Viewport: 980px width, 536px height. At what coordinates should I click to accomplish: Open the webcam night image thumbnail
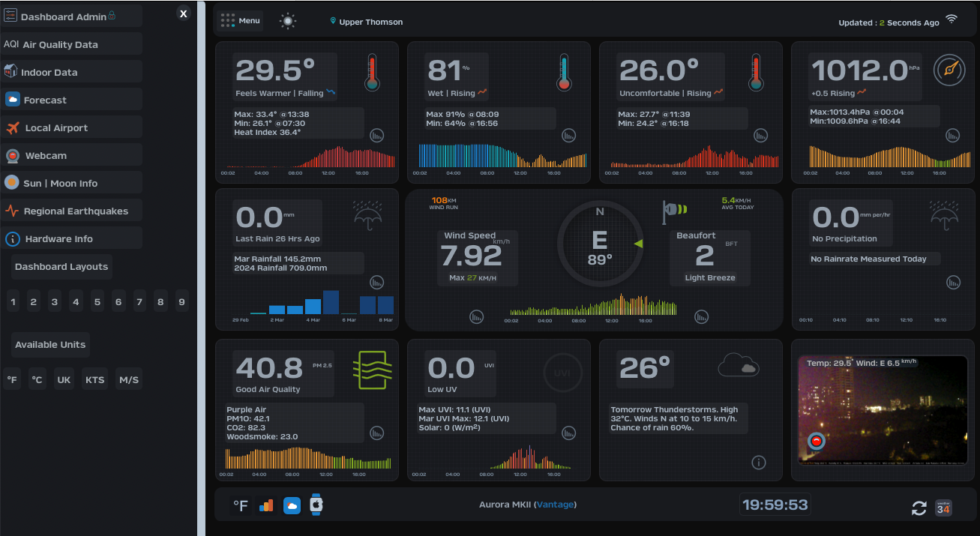883,411
